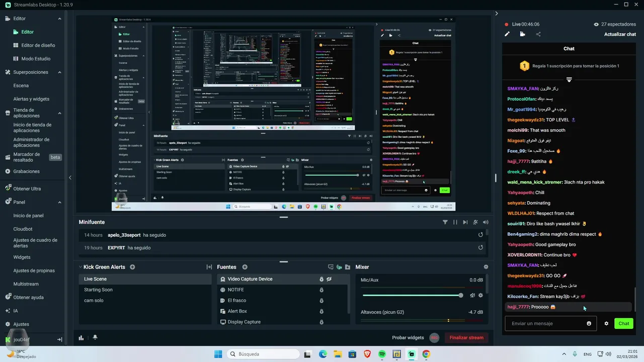This screenshot has height=362, width=644.
Task: Expand the Kick Green Alerts collection dropdown
Action: (x=79, y=267)
